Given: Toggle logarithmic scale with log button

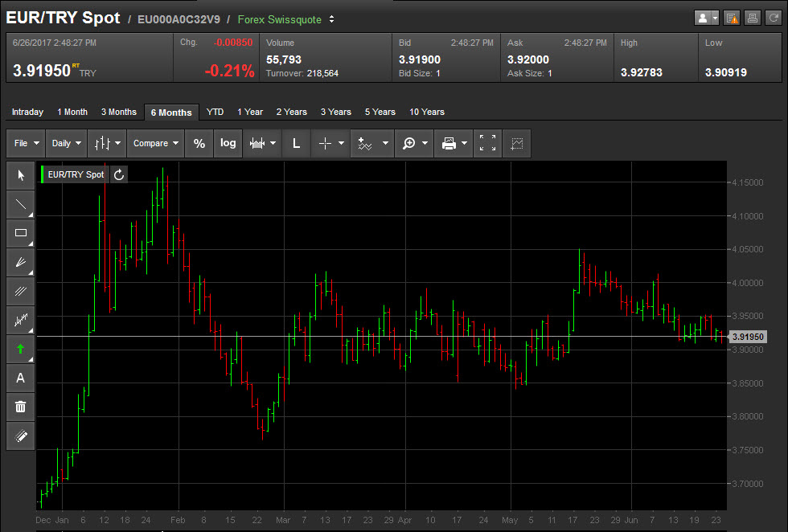Looking at the screenshot, I should coord(228,143).
